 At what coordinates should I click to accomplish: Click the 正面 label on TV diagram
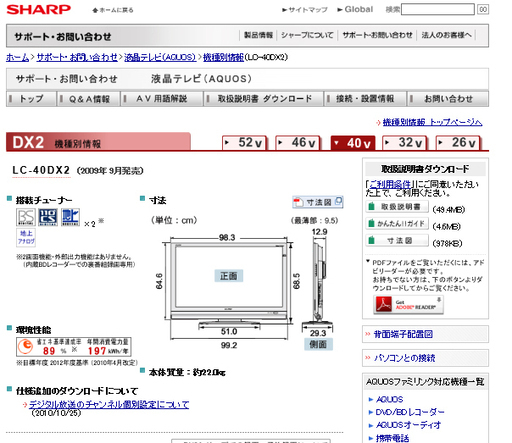coord(229,276)
